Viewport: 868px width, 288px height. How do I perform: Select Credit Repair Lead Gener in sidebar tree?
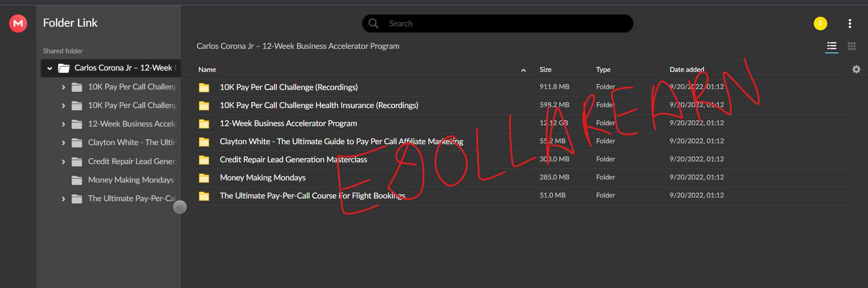coord(132,161)
